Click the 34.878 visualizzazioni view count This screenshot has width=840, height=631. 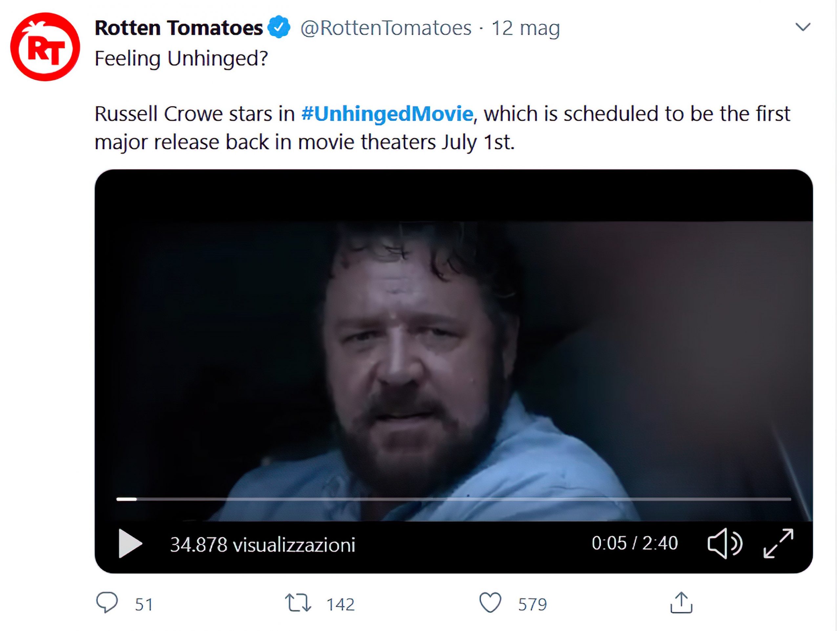(x=262, y=545)
